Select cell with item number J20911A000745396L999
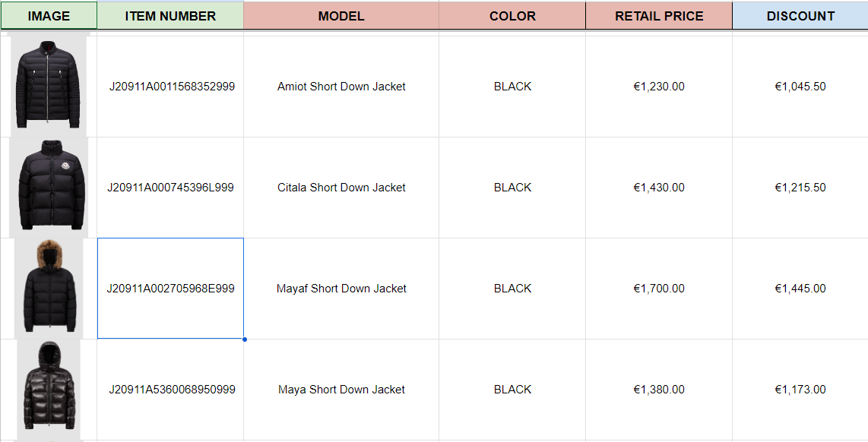The width and height of the screenshot is (868, 442). click(170, 188)
